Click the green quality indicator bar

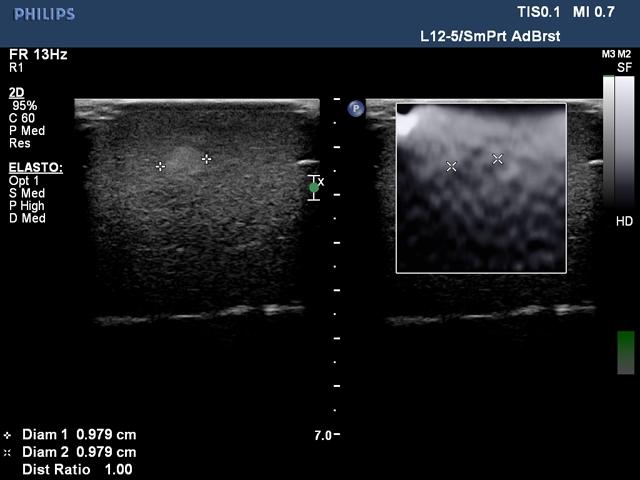(x=625, y=353)
